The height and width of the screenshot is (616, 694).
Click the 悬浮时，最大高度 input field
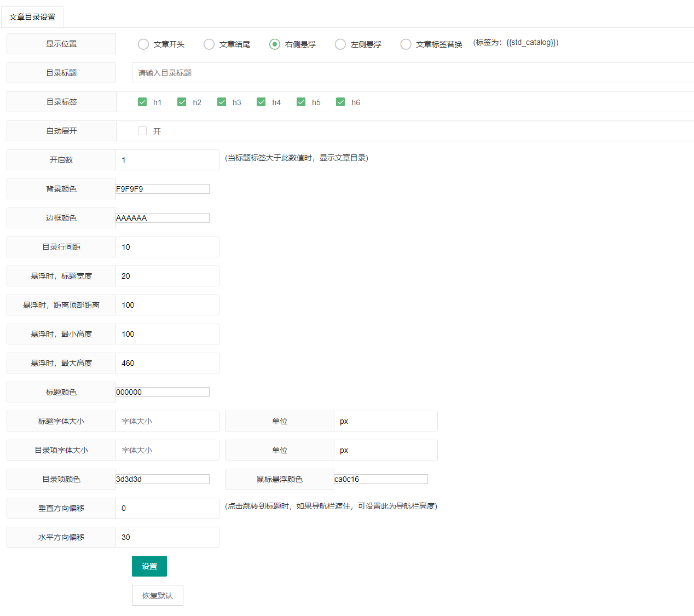coord(167,363)
